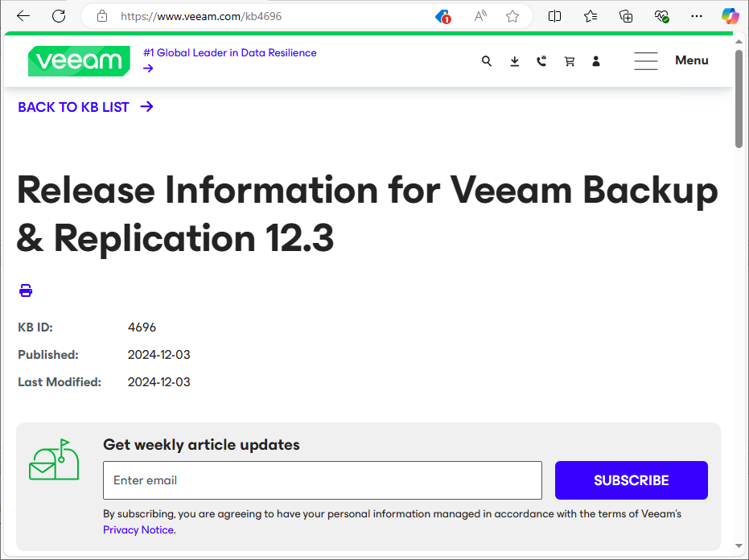749x560 pixels.
Task: Click the Enter email input field
Action: 323,480
